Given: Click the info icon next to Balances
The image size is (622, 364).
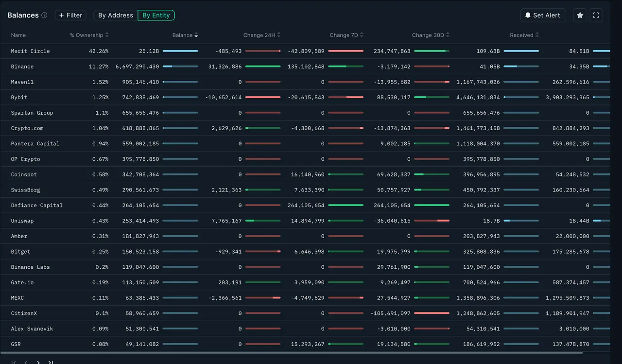Looking at the screenshot, I should pyautogui.click(x=44, y=16).
